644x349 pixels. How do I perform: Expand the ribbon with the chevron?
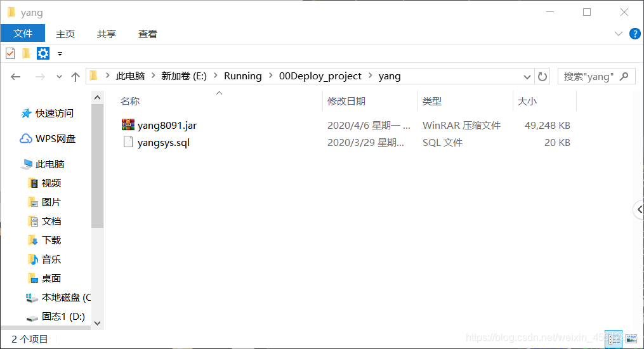click(618, 34)
